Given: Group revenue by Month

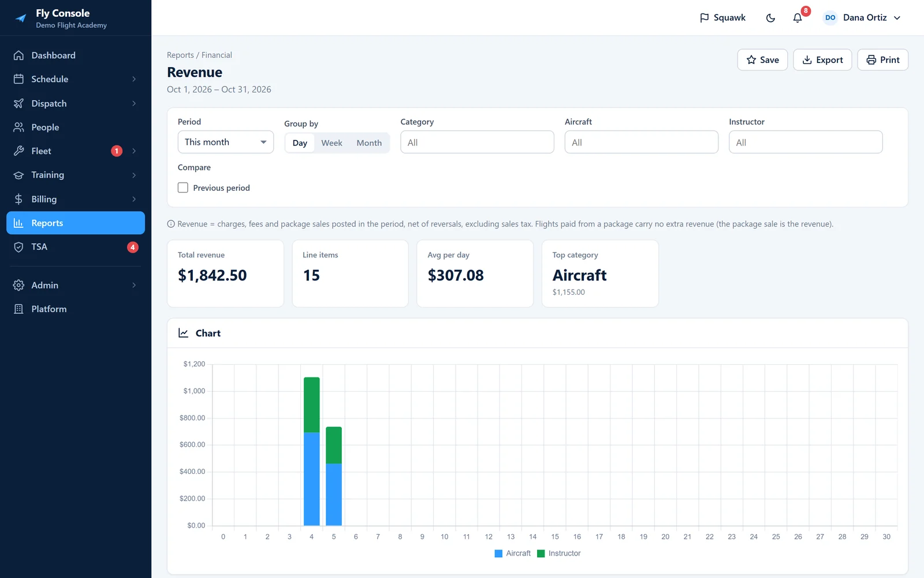Looking at the screenshot, I should click(369, 143).
